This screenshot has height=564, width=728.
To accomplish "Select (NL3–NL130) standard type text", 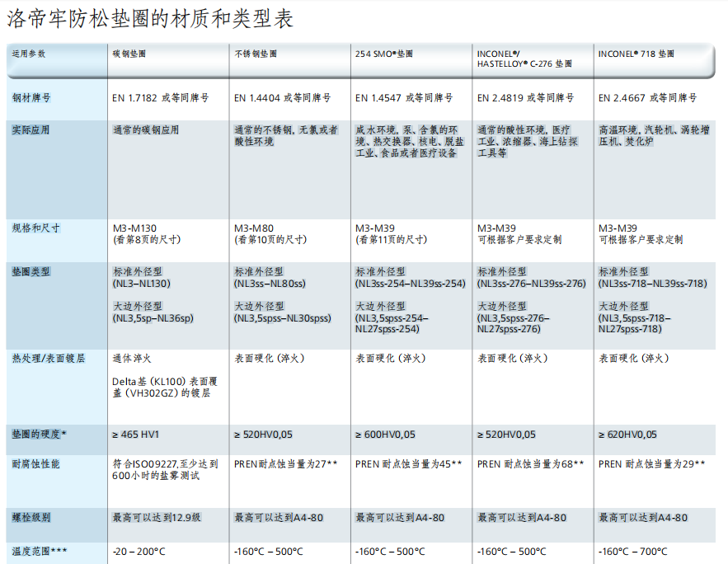I will click(142, 284).
